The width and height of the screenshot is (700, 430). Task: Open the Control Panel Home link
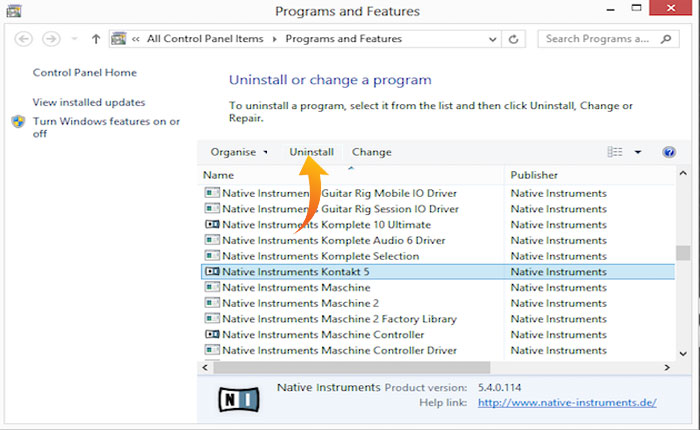point(85,73)
